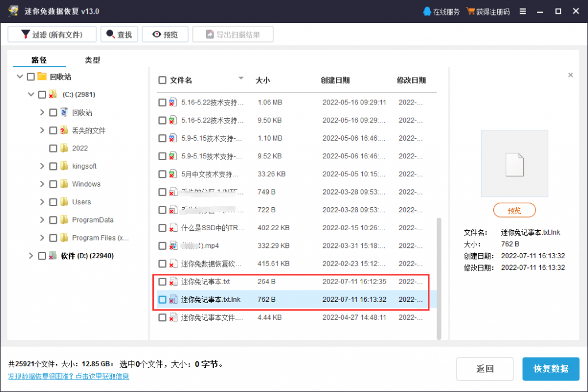
Task: Click the blank file preview thumbnail
Action: [514, 164]
